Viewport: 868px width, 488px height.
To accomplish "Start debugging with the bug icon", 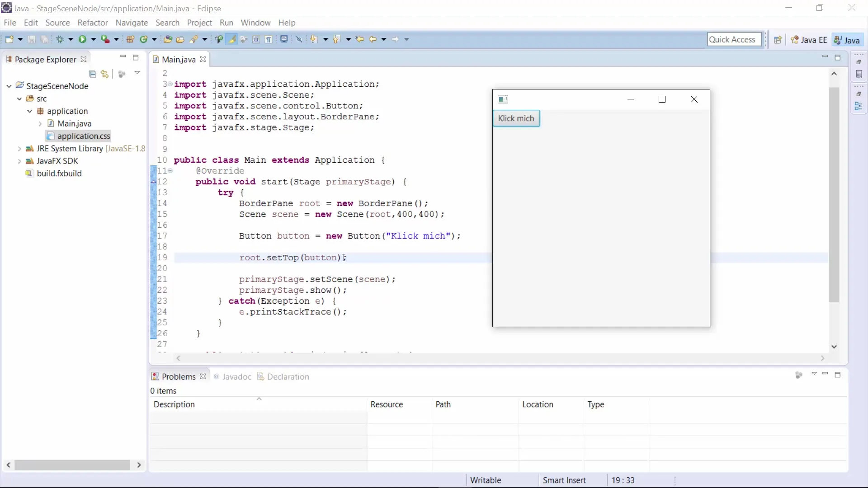I will tap(60, 39).
